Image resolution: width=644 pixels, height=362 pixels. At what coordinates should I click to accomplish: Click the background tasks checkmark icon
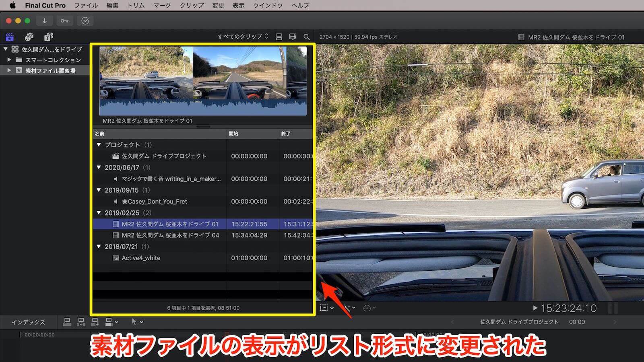pos(85,21)
